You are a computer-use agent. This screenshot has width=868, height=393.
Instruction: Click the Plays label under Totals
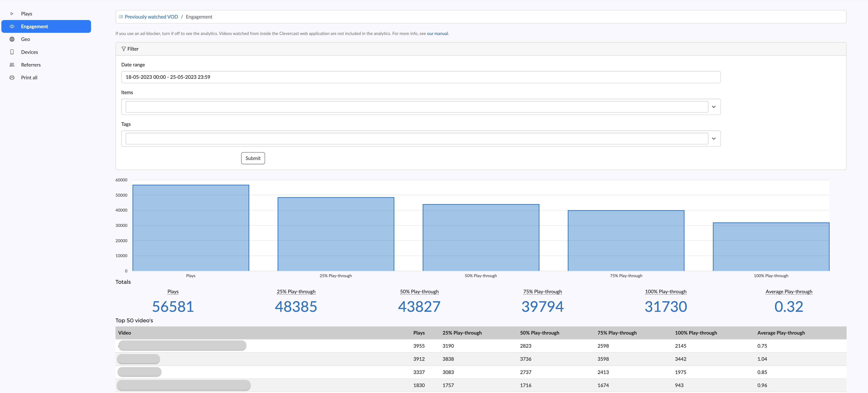coord(173,292)
